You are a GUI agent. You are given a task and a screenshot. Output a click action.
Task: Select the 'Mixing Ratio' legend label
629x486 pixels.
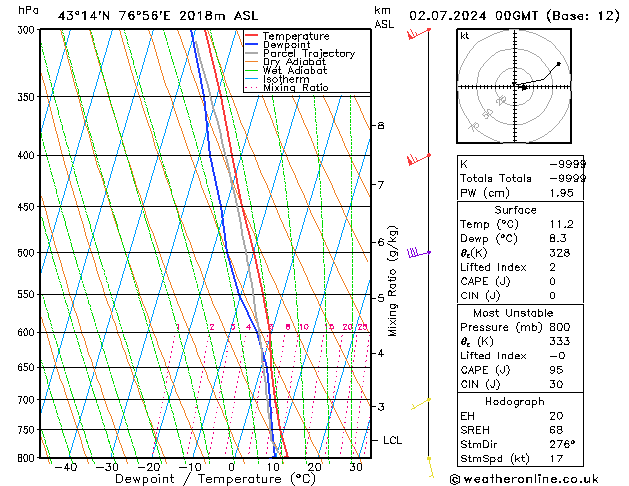click(x=296, y=87)
